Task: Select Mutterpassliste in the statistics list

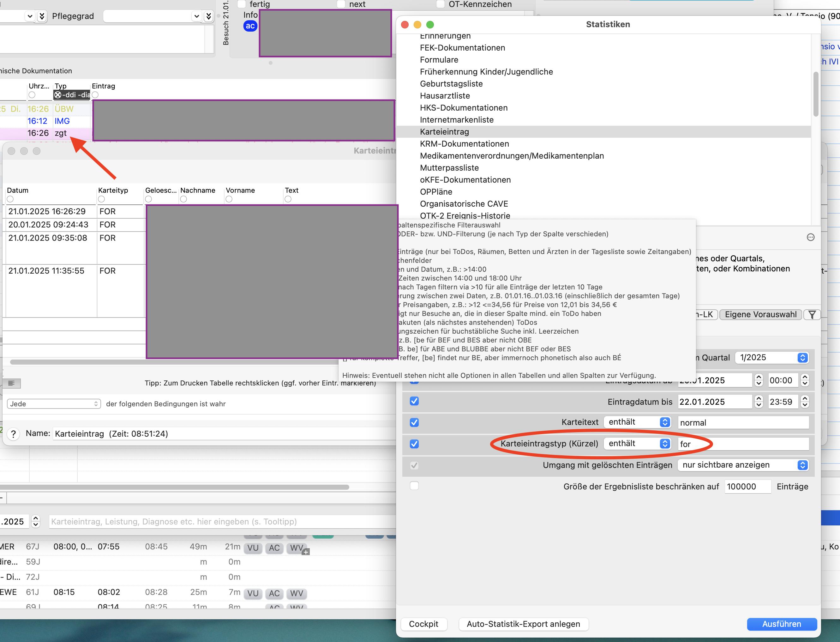Action: (x=449, y=168)
